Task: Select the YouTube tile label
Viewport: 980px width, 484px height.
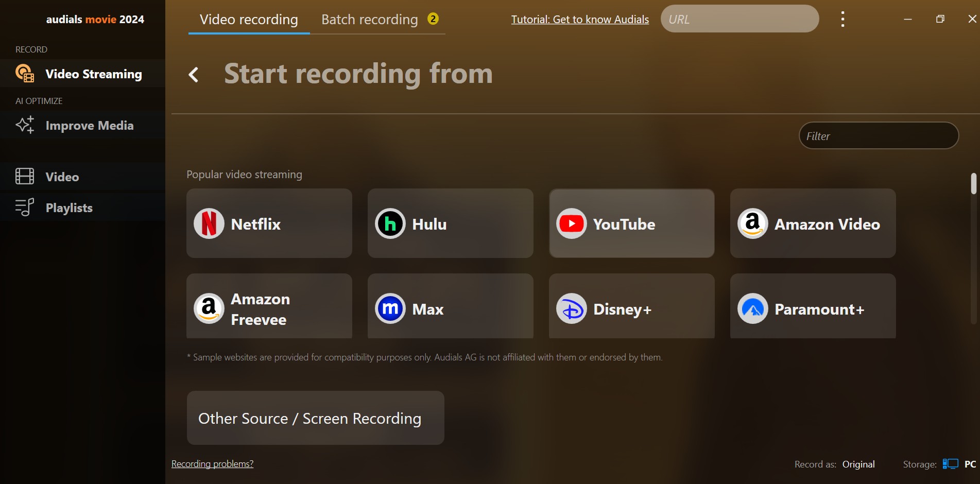Action: pos(624,224)
